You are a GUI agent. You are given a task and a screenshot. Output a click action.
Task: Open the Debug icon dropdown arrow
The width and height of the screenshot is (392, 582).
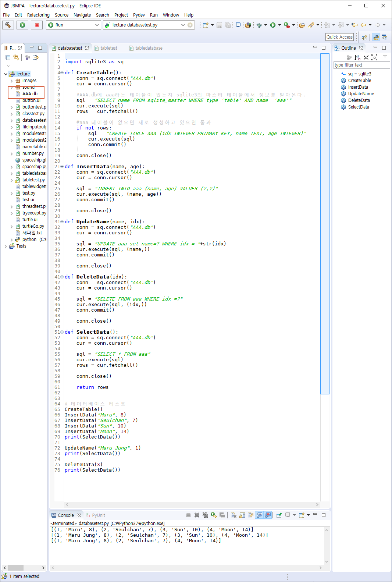(x=266, y=25)
